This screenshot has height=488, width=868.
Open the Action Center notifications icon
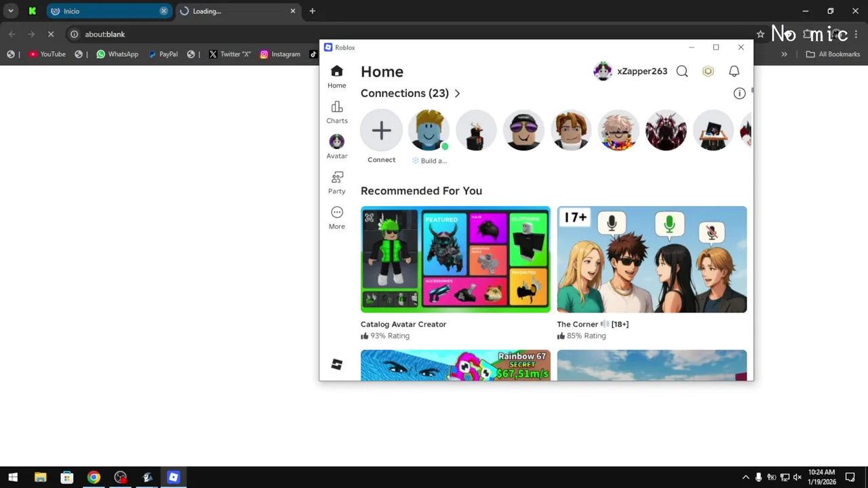(850, 477)
